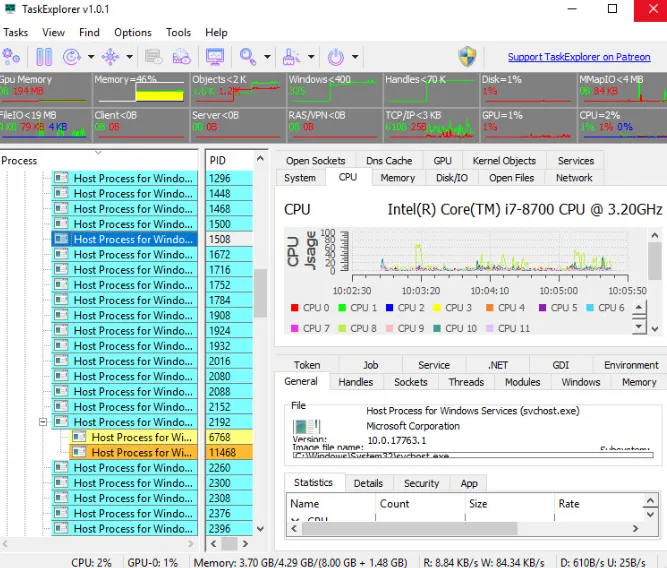The width and height of the screenshot is (667, 568).
Task: Click legend stepper up arrow
Action: tap(638, 307)
